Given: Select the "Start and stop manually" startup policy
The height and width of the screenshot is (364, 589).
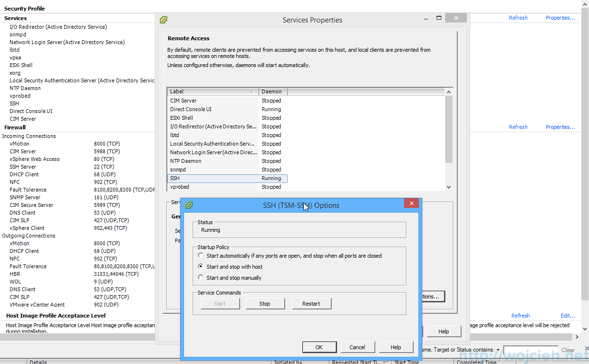Looking at the screenshot, I should [x=200, y=277].
